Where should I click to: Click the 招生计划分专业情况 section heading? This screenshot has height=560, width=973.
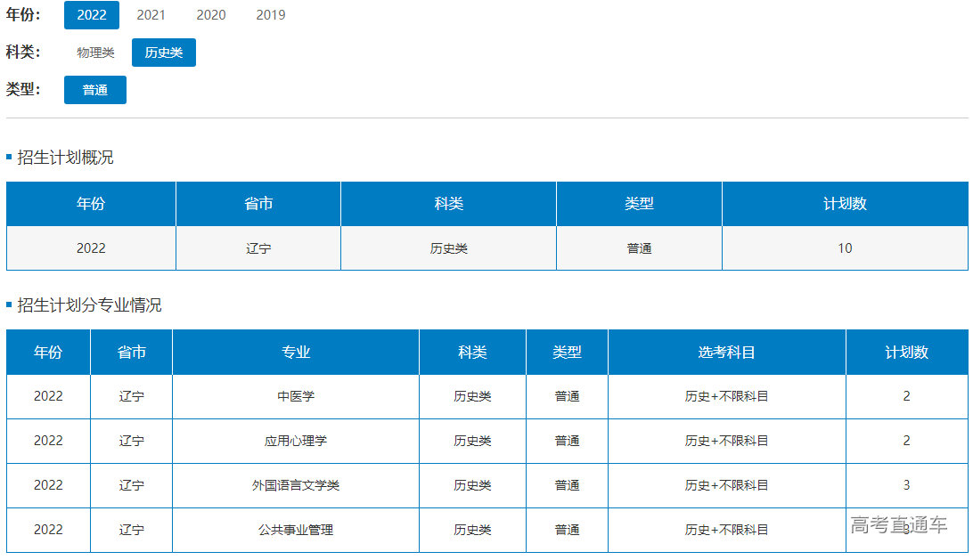click(89, 305)
